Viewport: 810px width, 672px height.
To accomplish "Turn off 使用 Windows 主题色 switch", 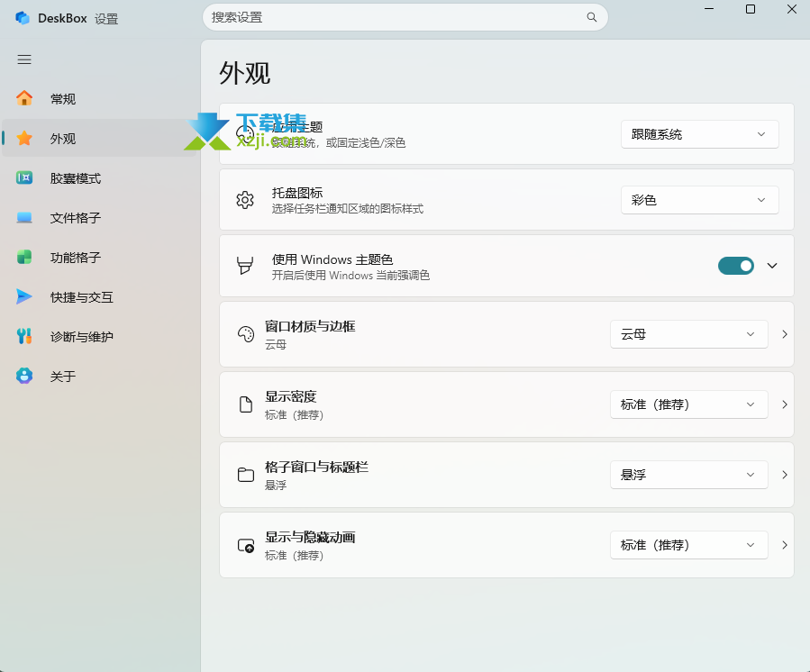I will point(735,266).
